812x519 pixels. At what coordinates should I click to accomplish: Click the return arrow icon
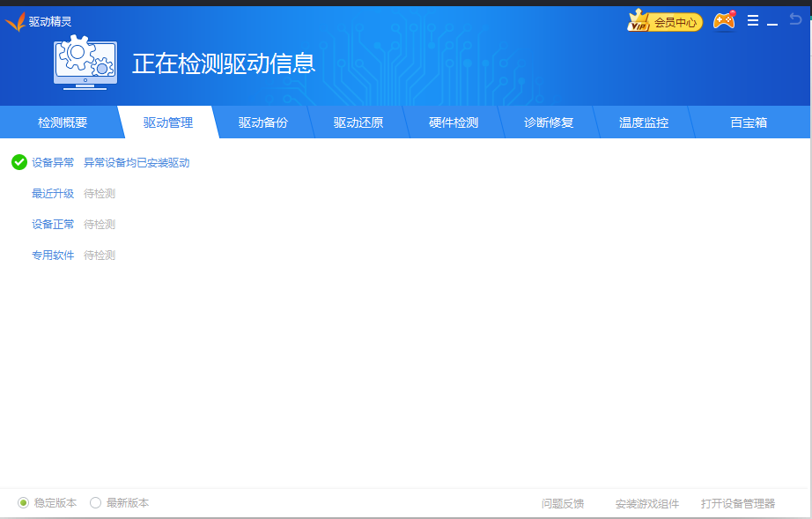(795, 19)
